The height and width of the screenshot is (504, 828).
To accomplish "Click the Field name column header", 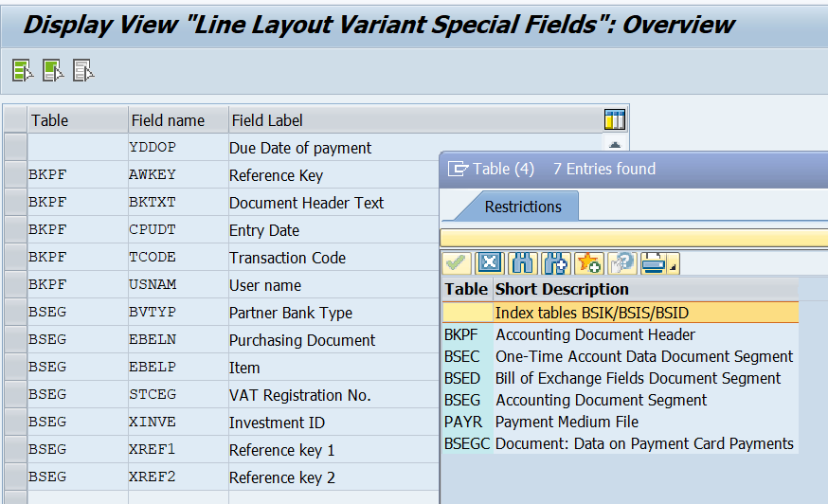I will pos(168,120).
